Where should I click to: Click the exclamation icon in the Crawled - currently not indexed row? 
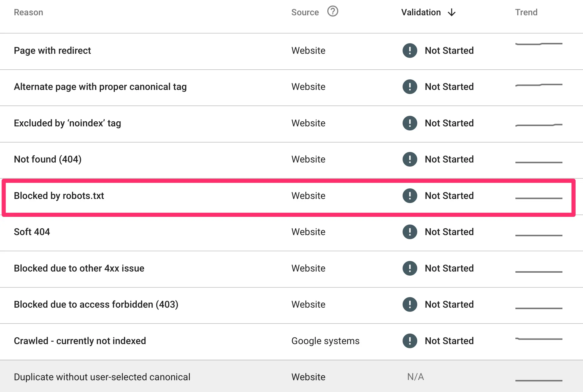point(410,341)
